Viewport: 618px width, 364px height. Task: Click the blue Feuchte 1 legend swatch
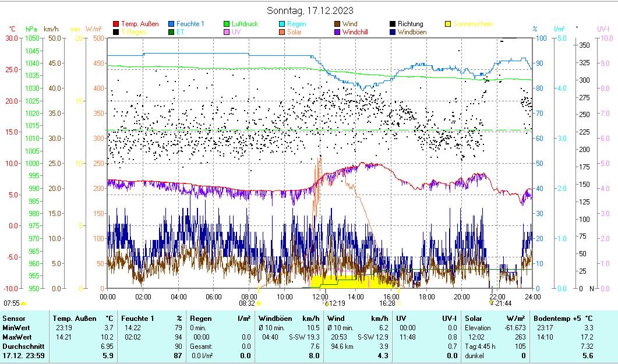[171, 24]
